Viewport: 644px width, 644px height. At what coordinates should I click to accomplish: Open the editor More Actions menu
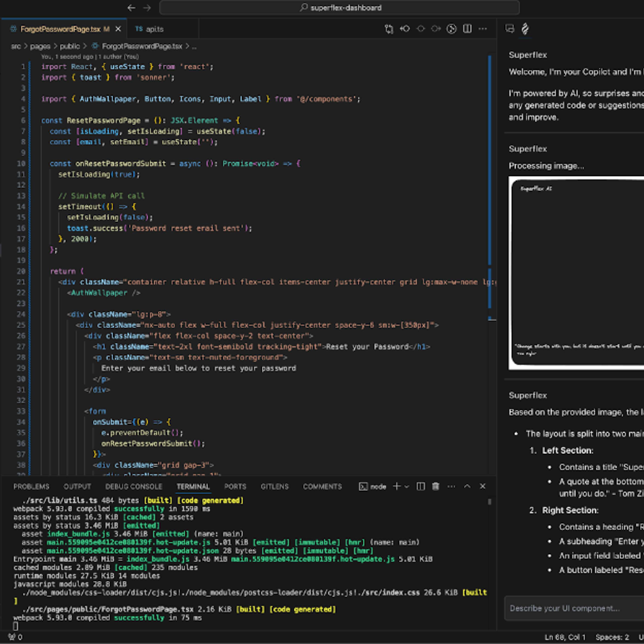pos(483,29)
